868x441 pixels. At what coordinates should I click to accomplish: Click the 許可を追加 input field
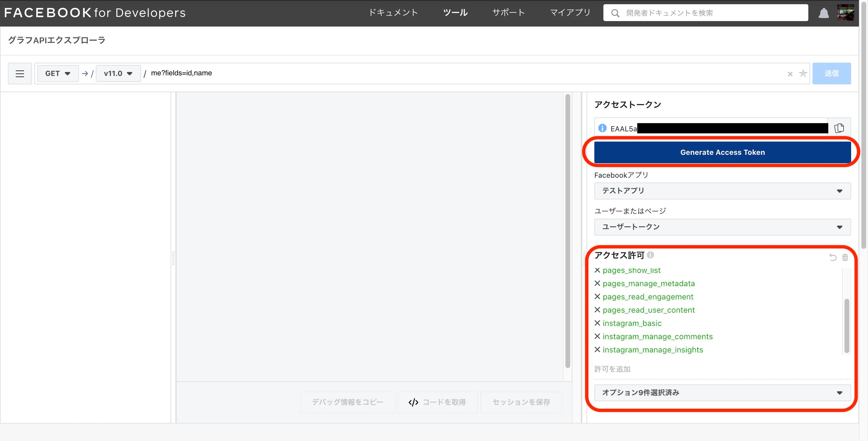(722, 369)
